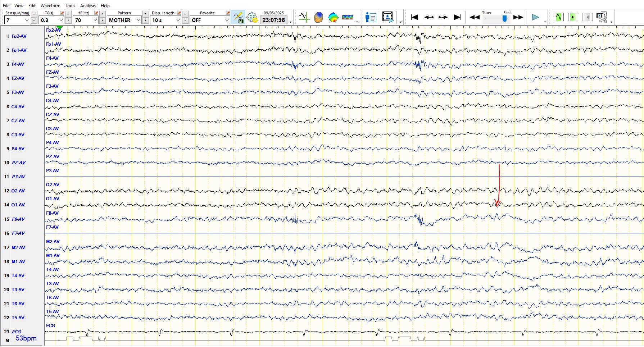644x347 pixels.
Task: Open the video playback window icon
Action: tap(387, 17)
